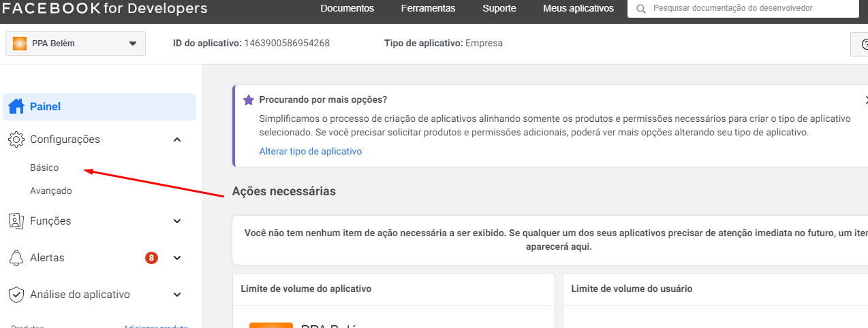Image resolution: width=868 pixels, height=328 pixels.
Task: Expand the Alertas section chevron
Action: tap(177, 258)
